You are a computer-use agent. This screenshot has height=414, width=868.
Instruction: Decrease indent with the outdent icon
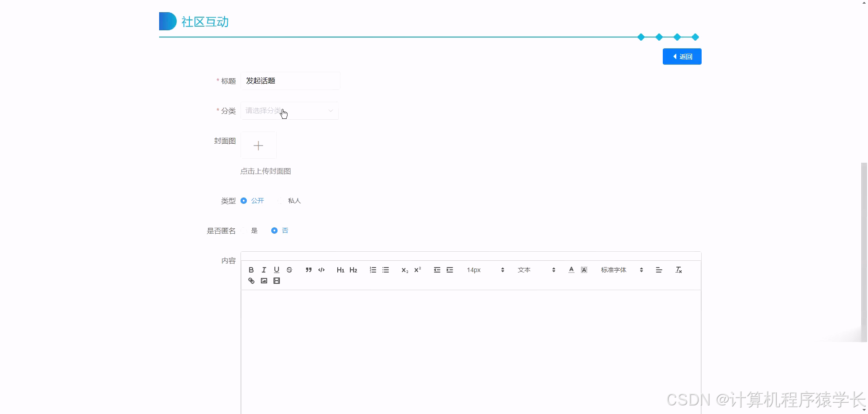[x=437, y=270]
